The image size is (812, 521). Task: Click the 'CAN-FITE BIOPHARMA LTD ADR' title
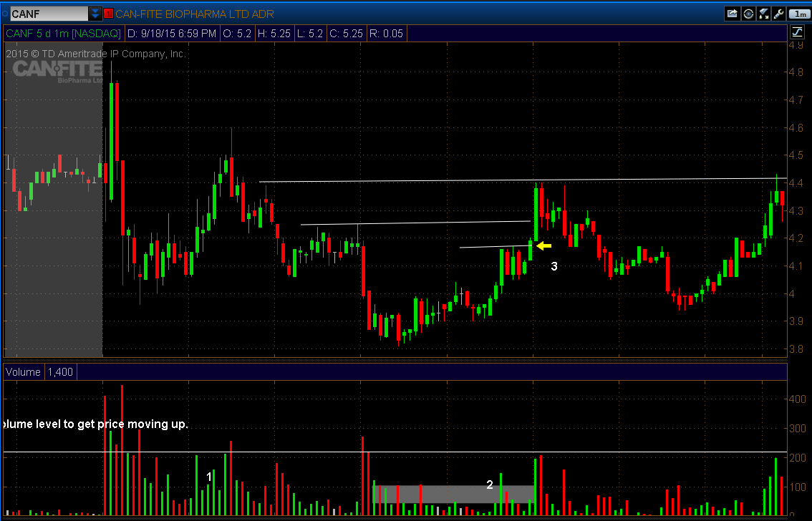[x=195, y=14]
